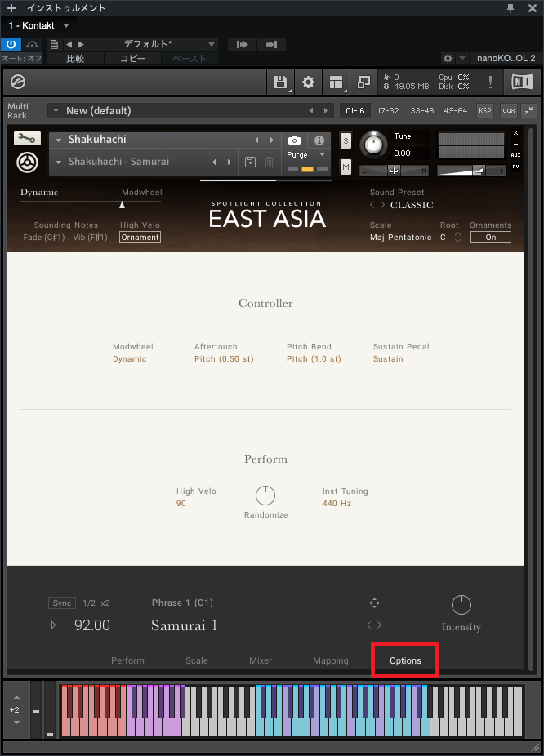Click the 92.00 tempo value
Viewport: 544px width, 756px height.
click(92, 625)
